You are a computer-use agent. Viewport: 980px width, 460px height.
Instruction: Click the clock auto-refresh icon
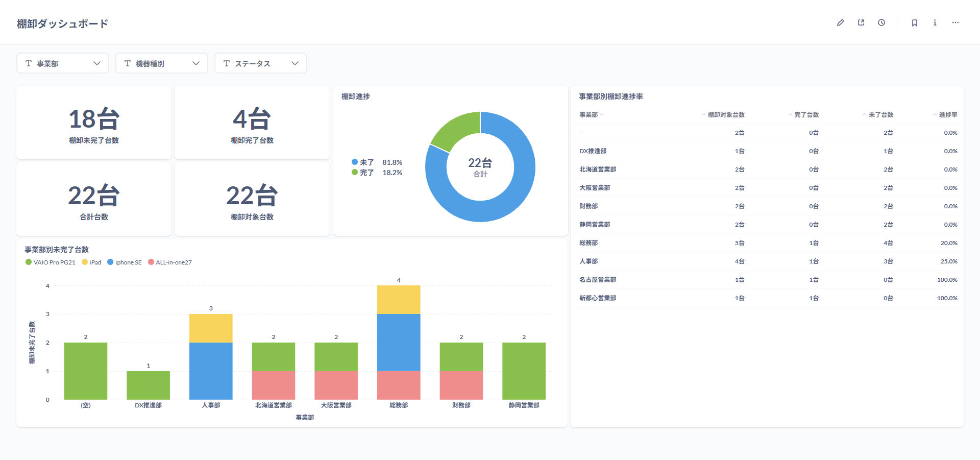tap(881, 22)
